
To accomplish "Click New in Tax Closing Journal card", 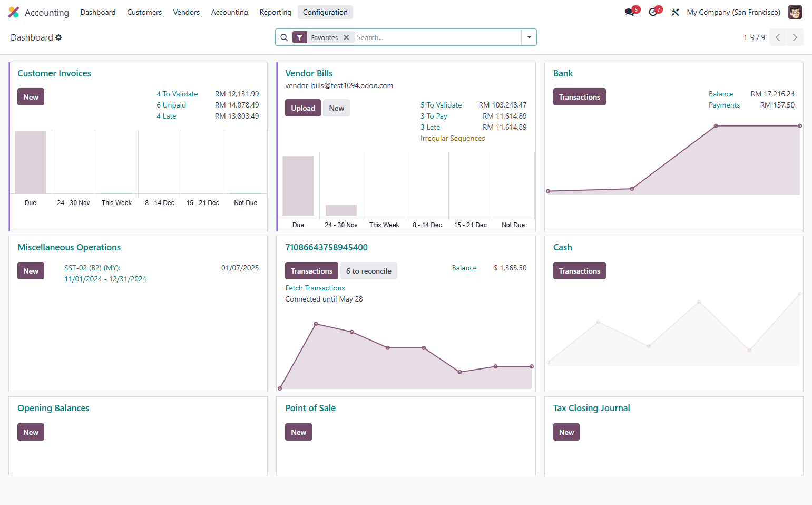I will (x=566, y=432).
